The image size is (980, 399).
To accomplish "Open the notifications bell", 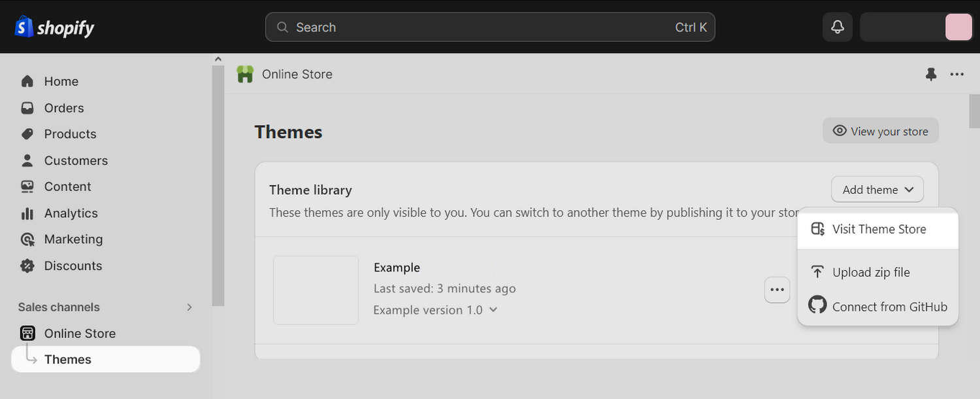I will pos(837,27).
